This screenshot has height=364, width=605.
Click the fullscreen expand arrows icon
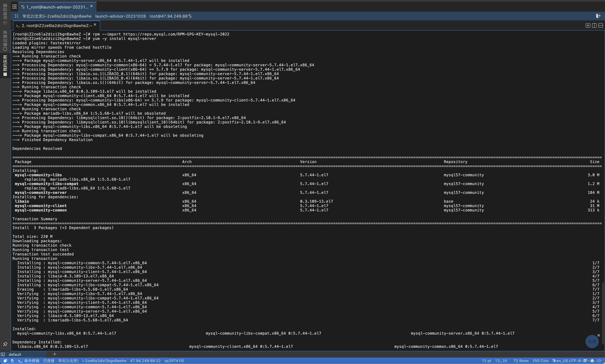pos(16,16)
